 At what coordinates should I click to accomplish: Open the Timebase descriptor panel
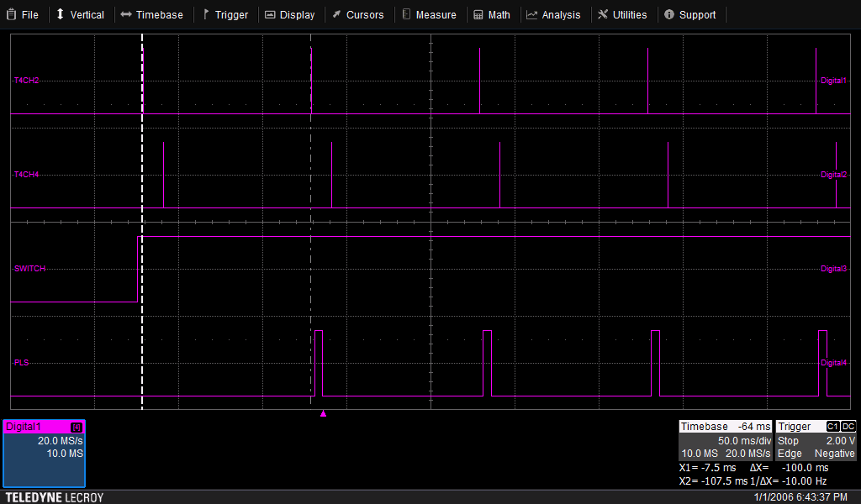725,440
